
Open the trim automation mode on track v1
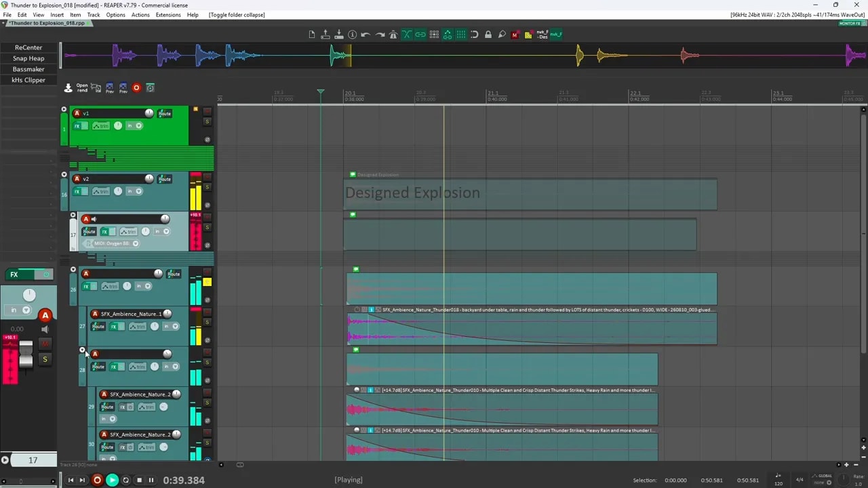coord(101,126)
